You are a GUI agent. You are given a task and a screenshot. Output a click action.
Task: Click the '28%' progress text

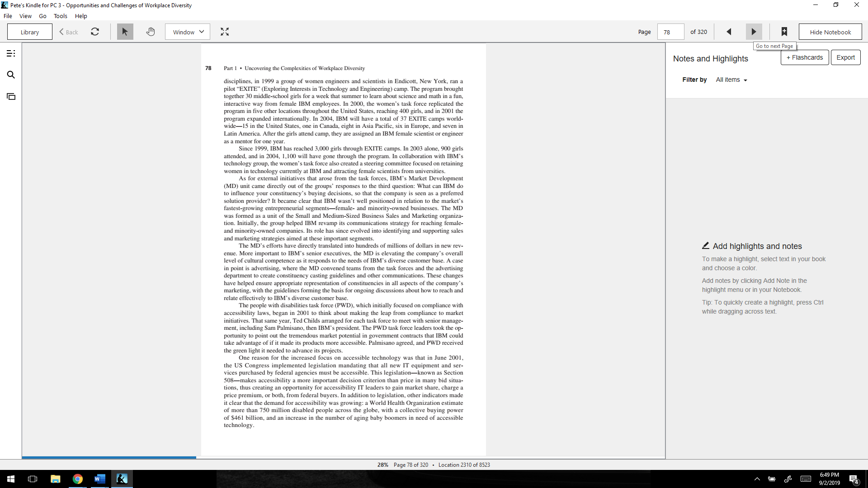coord(383,465)
